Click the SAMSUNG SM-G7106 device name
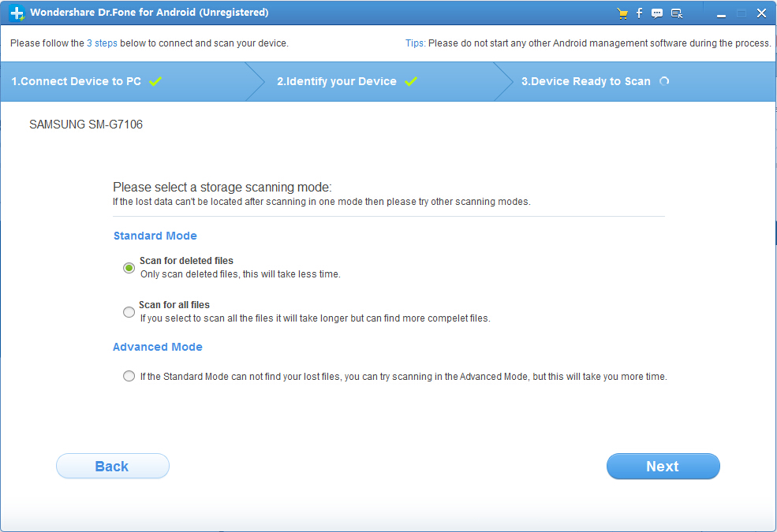The width and height of the screenshot is (777, 532). click(x=86, y=125)
